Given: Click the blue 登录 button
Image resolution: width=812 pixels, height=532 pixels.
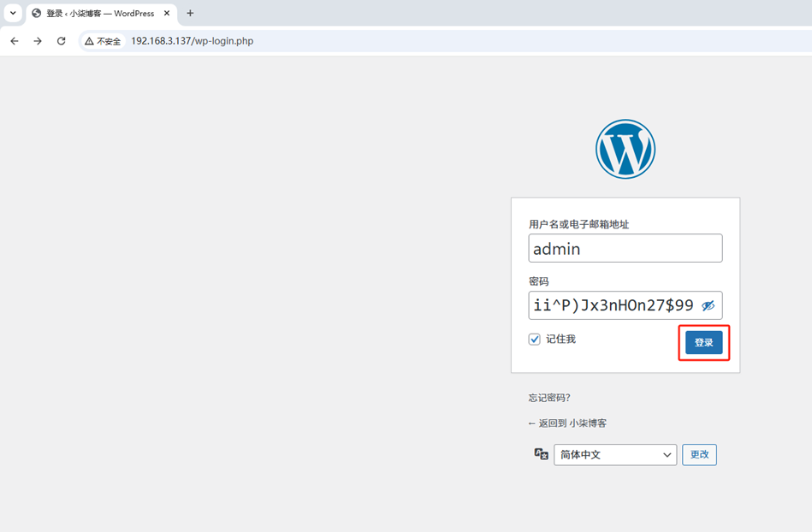Looking at the screenshot, I should 704,343.
